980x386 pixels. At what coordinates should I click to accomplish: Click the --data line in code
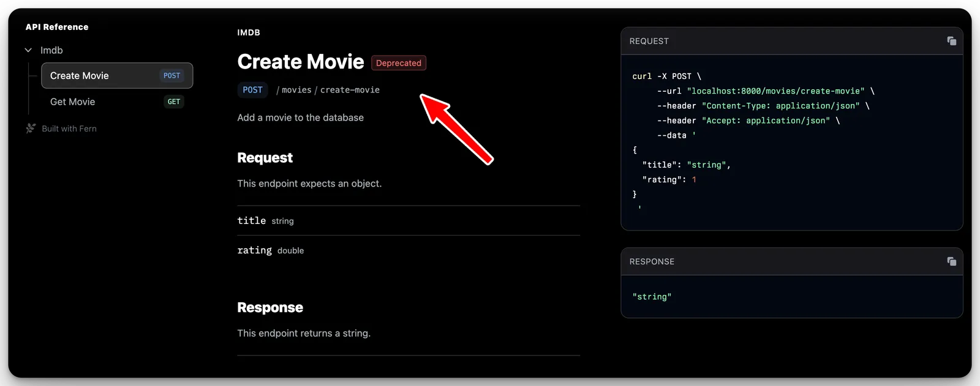676,135
